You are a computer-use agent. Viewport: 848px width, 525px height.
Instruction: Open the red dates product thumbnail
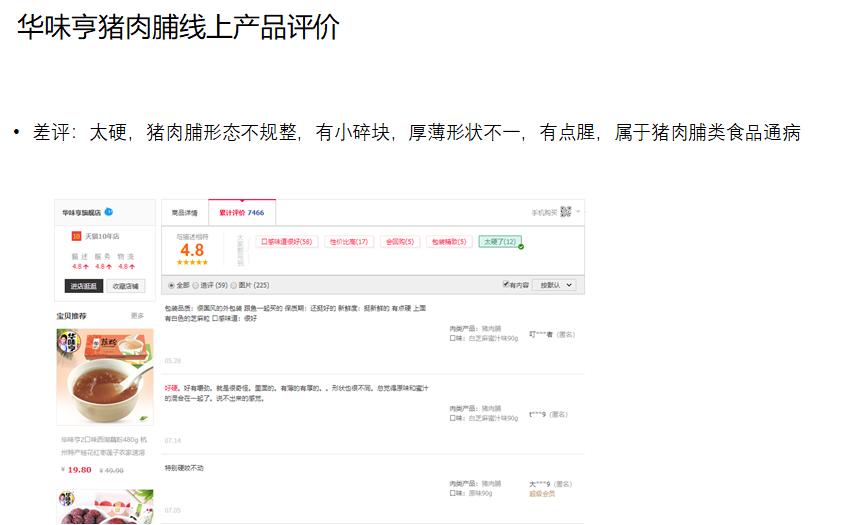click(x=105, y=507)
